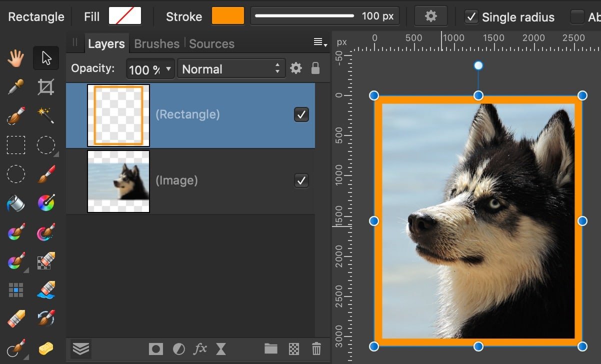This screenshot has height=364, width=601.
Task: Click the orange Stroke color swatch
Action: pos(227,15)
